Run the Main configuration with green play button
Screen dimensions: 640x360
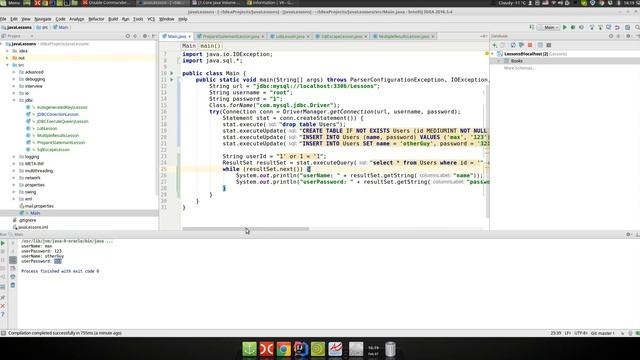(565, 27)
